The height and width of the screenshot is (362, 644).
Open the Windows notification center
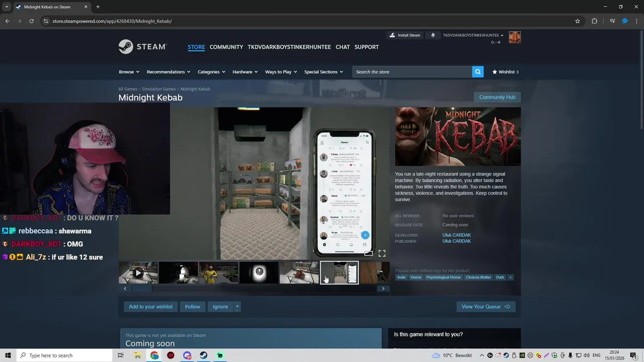[633, 355]
